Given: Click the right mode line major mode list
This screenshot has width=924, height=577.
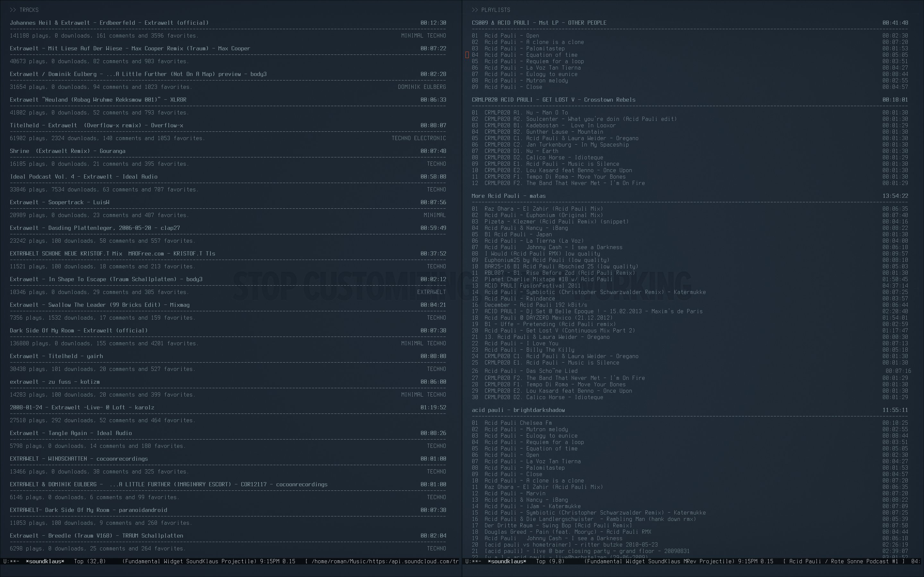Looking at the screenshot, I should (x=659, y=561).
